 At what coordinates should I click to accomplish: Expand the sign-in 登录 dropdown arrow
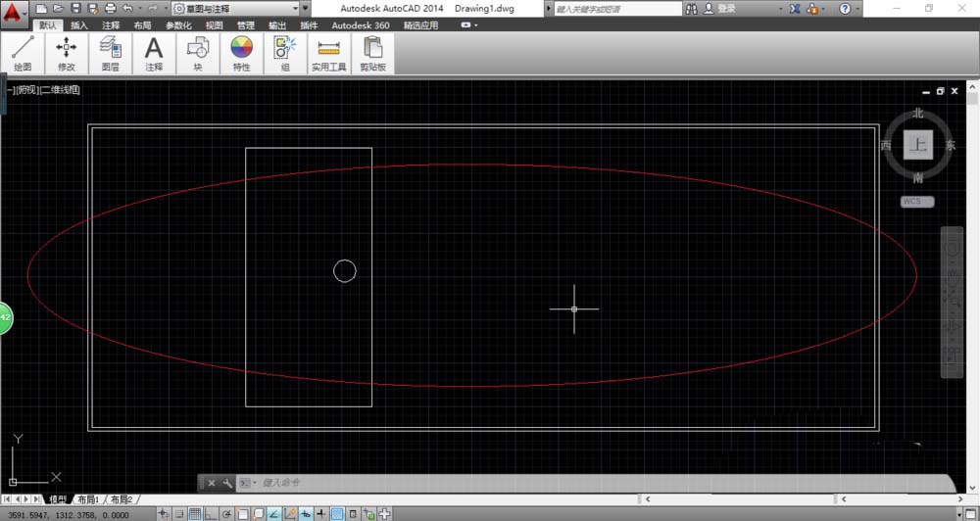(781, 9)
